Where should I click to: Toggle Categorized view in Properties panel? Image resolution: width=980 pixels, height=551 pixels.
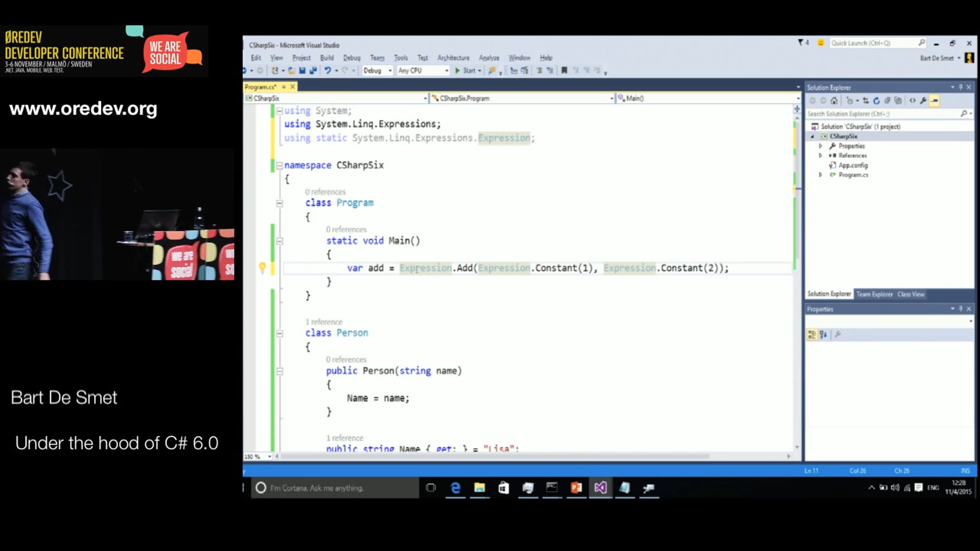tap(812, 335)
